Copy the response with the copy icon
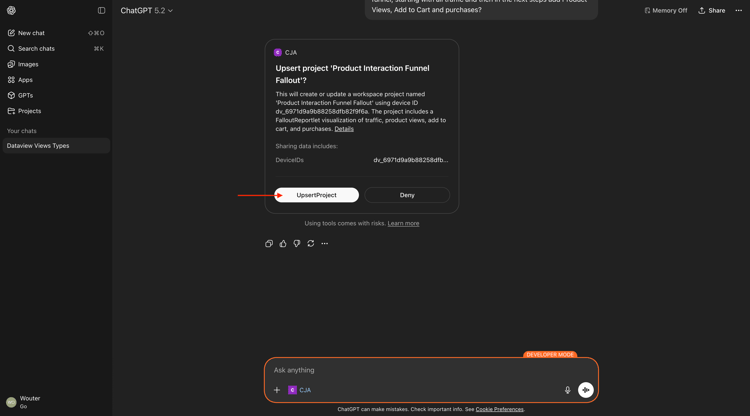The width and height of the screenshot is (750, 416). pos(269,243)
